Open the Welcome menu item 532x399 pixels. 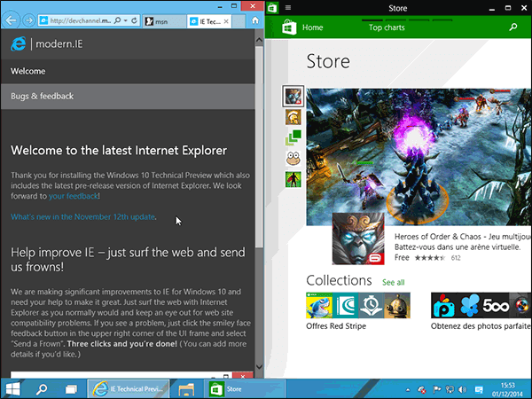pyautogui.click(x=128, y=71)
